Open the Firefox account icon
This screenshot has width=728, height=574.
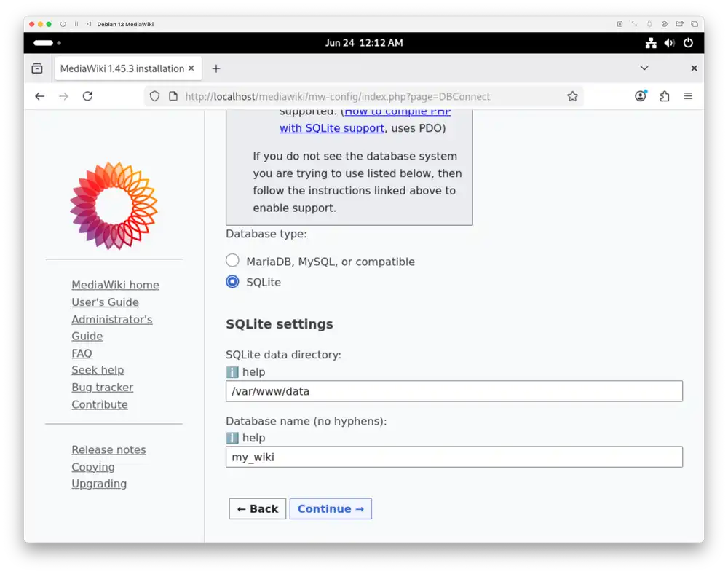click(641, 95)
